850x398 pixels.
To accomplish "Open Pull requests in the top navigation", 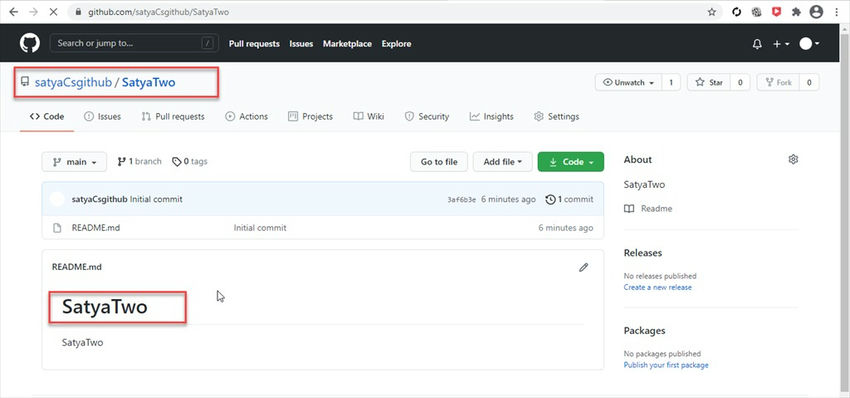I will pos(254,44).
